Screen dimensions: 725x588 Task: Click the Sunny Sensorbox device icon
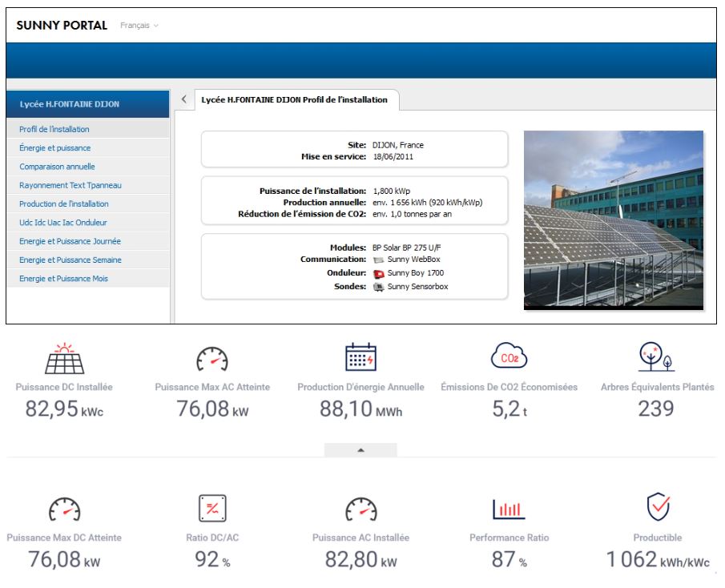point(379,287)
